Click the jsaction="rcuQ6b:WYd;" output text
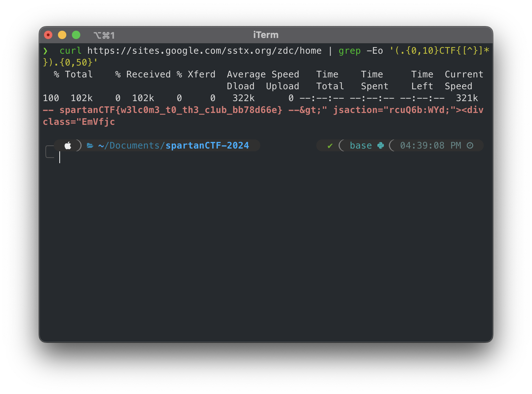Viewport: 532px width, 394px height. (394, 110)
